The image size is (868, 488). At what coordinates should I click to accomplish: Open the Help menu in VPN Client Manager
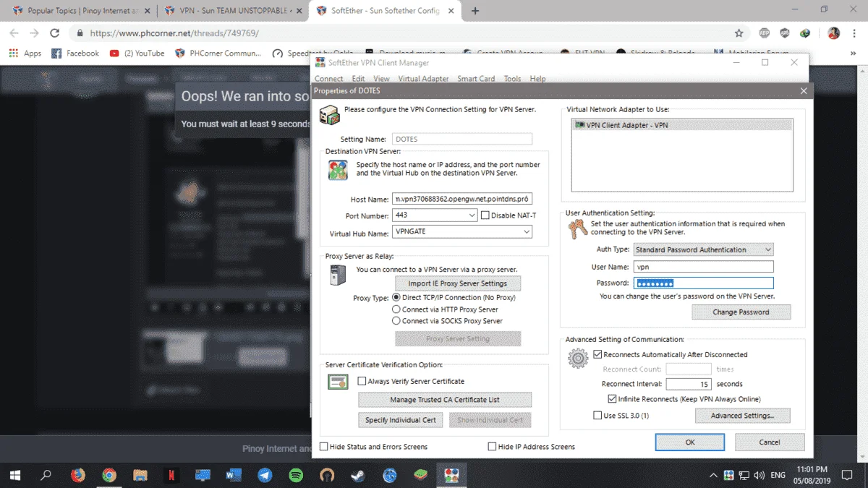tap(537, 79)
